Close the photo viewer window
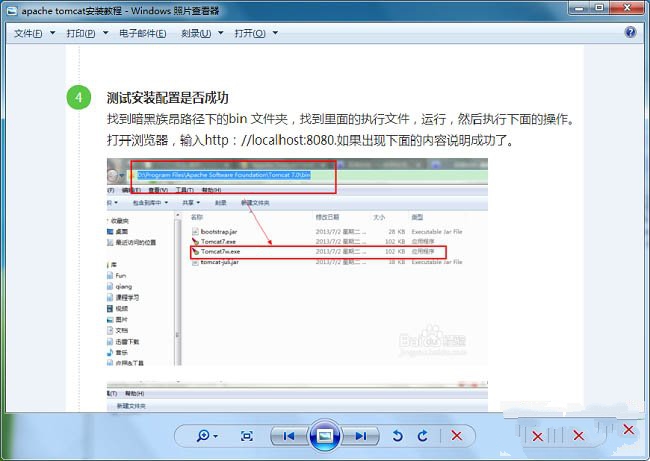Image resolution: width=650 pixels, height=461 pixels. [x=627, y=8]
